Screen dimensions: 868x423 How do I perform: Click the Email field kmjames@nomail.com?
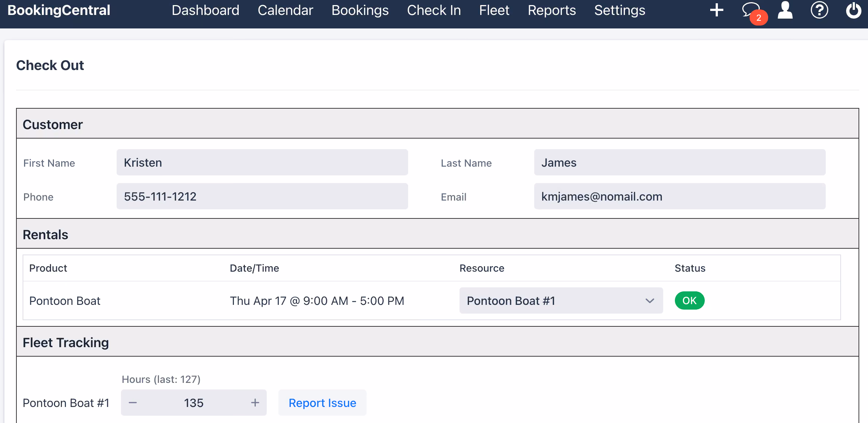(680, 196)
